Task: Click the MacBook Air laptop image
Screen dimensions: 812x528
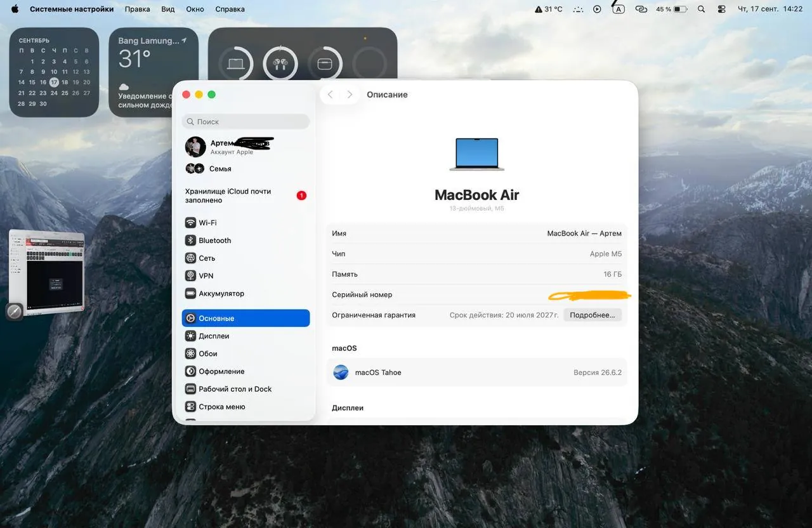Action: [477, 154]
